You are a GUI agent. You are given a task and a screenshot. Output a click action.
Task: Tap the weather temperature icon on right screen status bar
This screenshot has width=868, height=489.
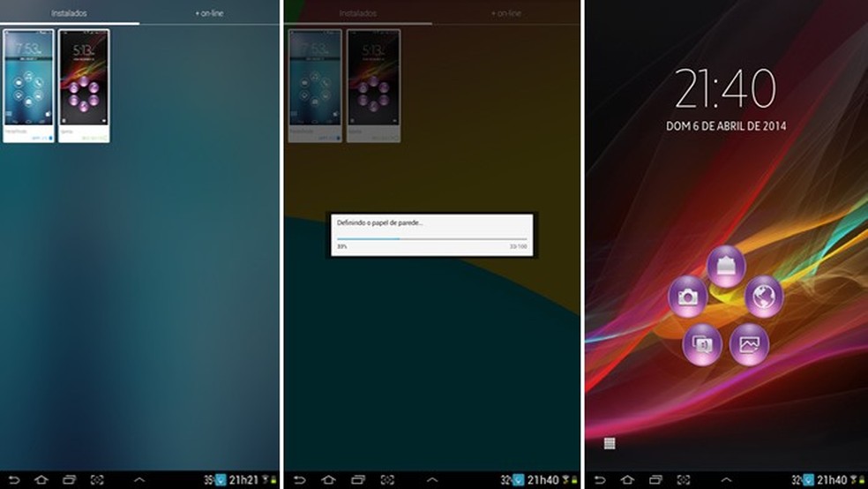pyautogui.click(x=809, y=479)
